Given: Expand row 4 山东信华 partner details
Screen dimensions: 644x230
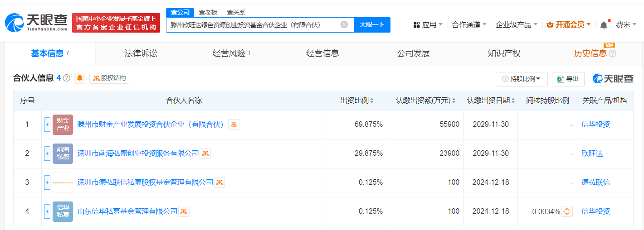Looking at the screenshot, I should click(x=47, y=211).
